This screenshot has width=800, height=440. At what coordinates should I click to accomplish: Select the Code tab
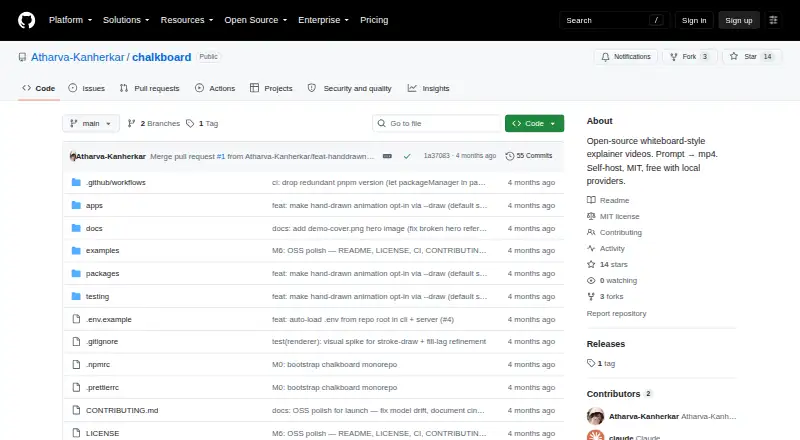click(39, 88)
